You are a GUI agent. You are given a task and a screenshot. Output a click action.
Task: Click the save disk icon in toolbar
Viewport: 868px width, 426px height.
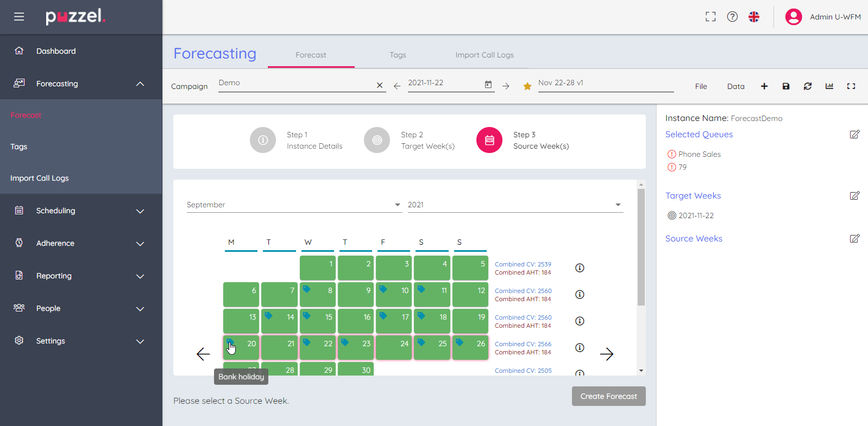785,86
